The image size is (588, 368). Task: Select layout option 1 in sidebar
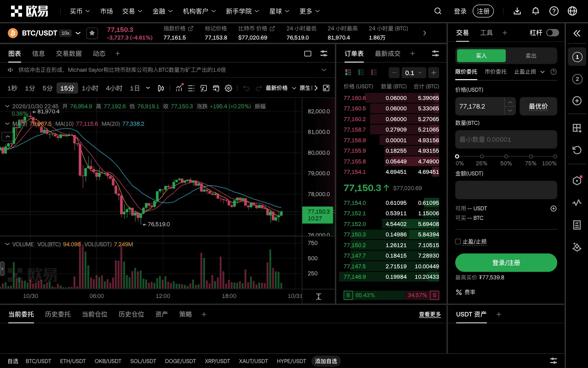(x=577, y=57)
